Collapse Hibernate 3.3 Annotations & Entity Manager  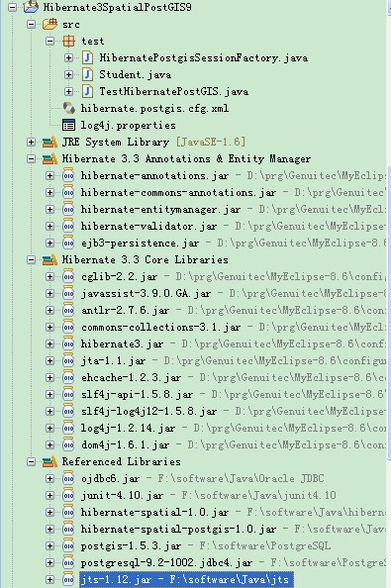pyautogui.click(x=31, y=158)
